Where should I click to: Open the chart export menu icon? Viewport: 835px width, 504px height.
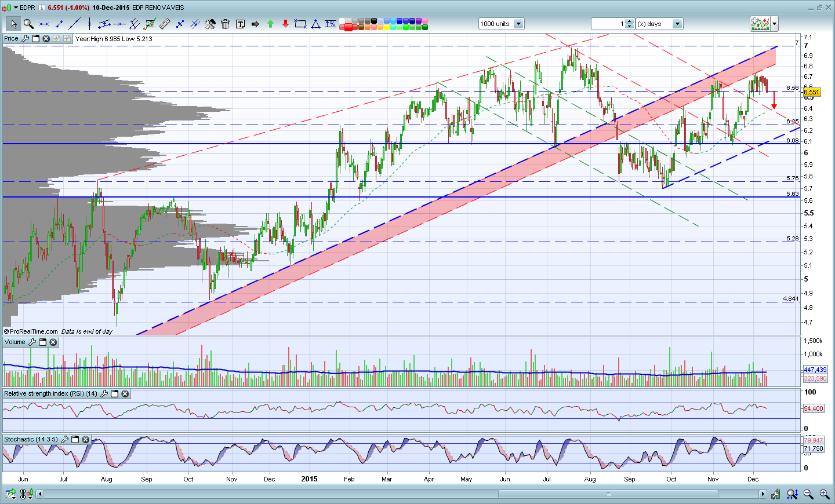(11, 494)
